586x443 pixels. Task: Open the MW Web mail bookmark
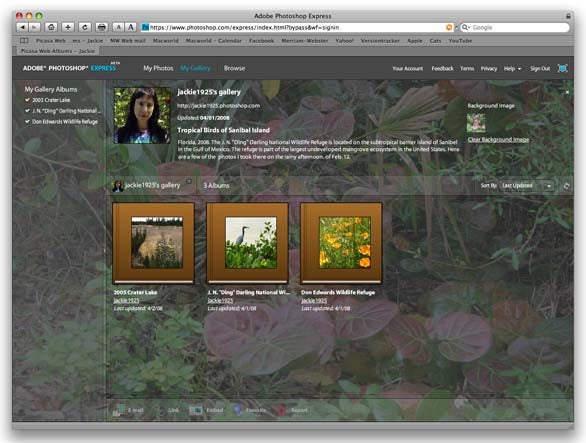click(128, 40)
